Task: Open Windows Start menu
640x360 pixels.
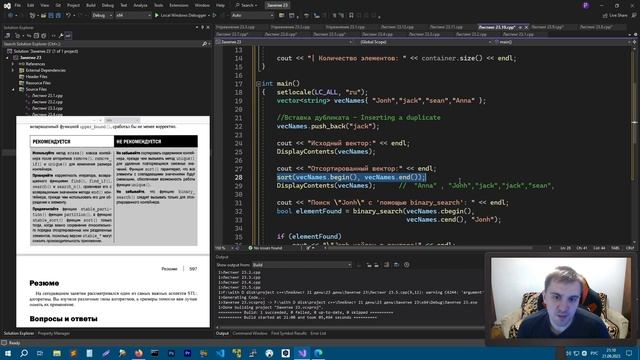Action: pos(8,353)
